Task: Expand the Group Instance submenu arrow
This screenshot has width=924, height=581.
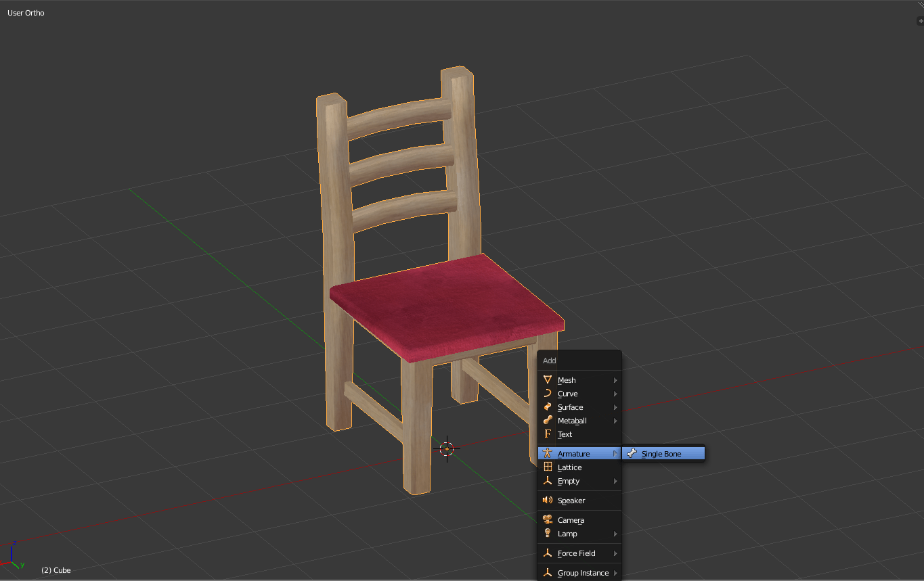Action: pyautogui.click(x=615, y=574)
